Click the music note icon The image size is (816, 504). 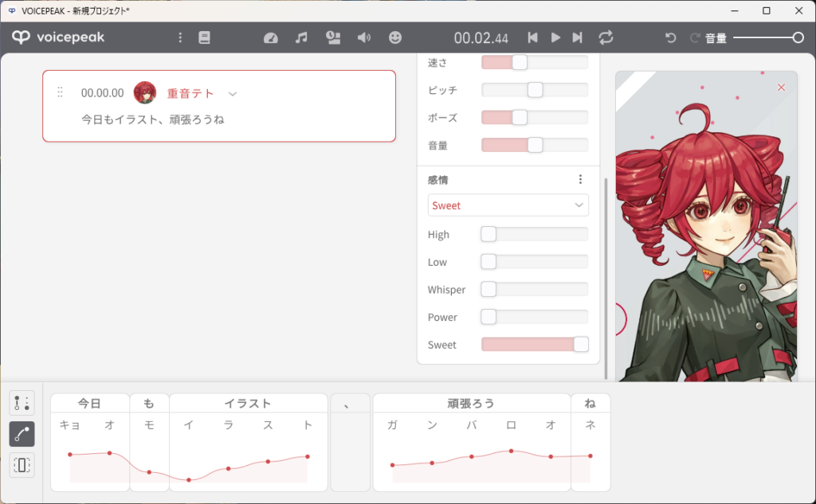pos(301,37)
